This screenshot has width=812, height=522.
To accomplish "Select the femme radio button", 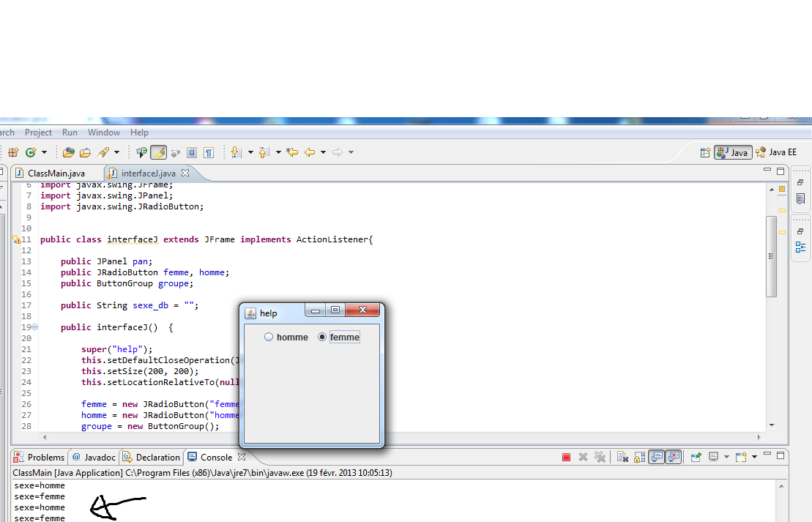I will click(x=321, y=337).
